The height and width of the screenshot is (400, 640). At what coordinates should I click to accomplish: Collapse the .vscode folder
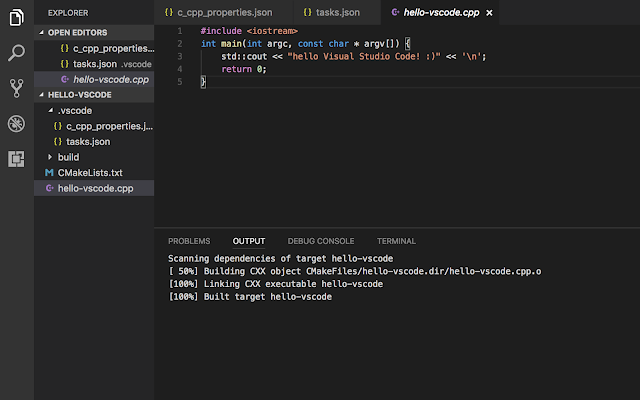point(50,110)
